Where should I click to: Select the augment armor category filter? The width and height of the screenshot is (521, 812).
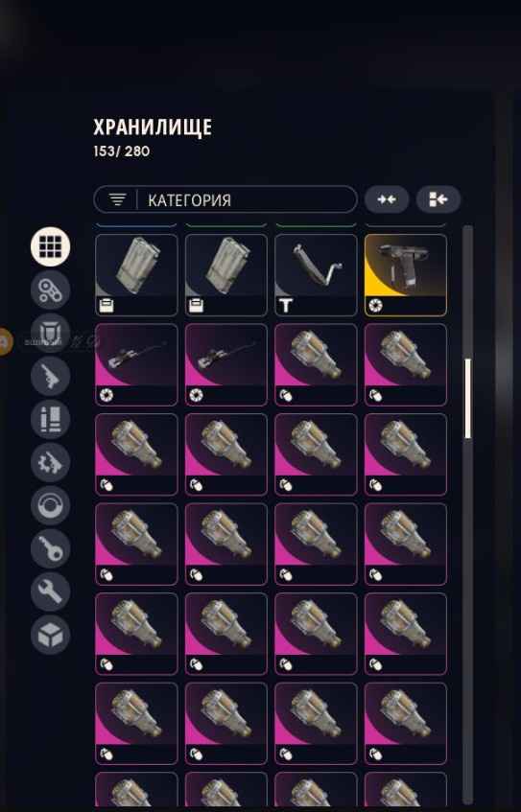pos(50,333)
